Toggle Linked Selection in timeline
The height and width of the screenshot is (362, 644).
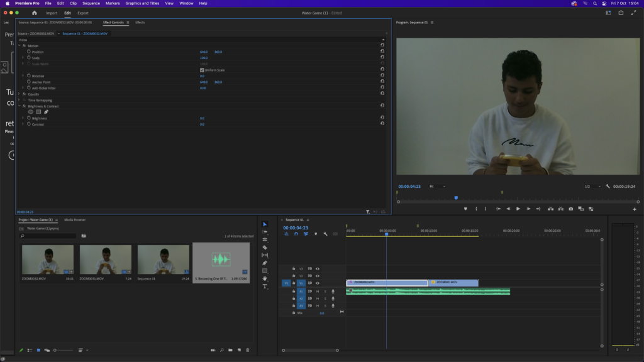coord(306,234)
